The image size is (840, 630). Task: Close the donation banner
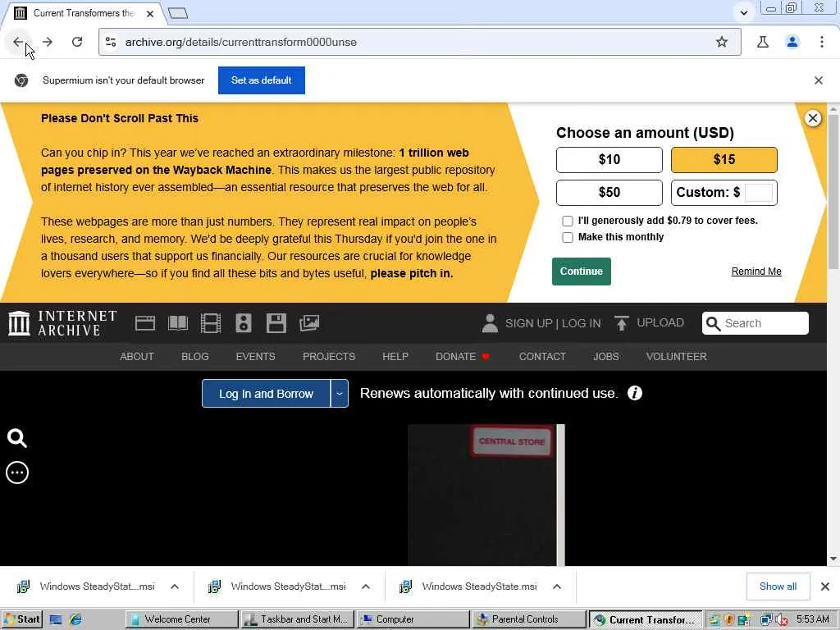pos(813,118)
